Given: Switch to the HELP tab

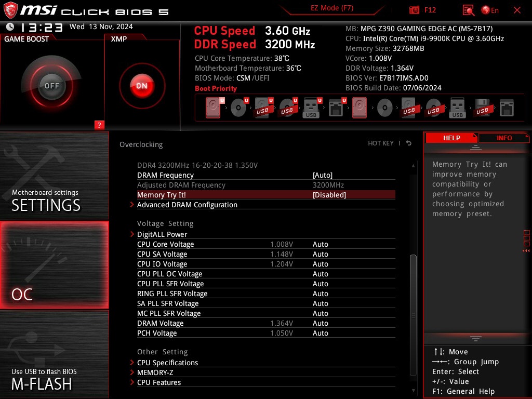Looking at the screenshot, I should pos(451,138).
